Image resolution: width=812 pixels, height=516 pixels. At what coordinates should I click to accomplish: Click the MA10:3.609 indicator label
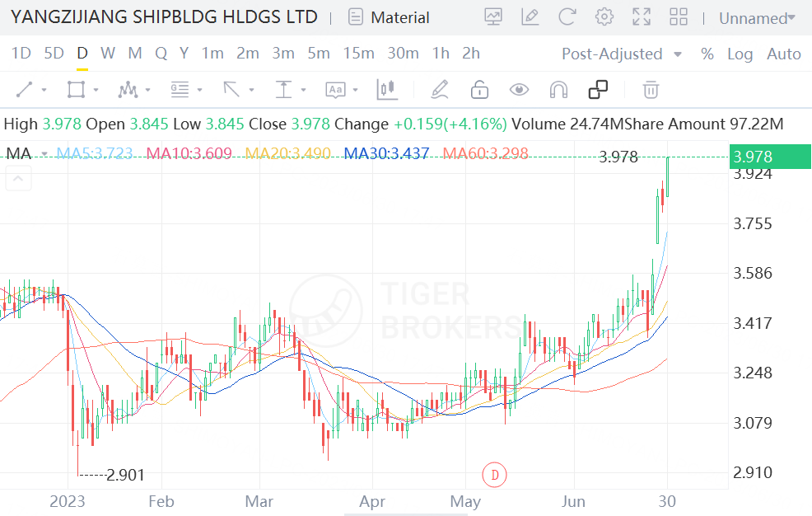(x=189, y=153)
